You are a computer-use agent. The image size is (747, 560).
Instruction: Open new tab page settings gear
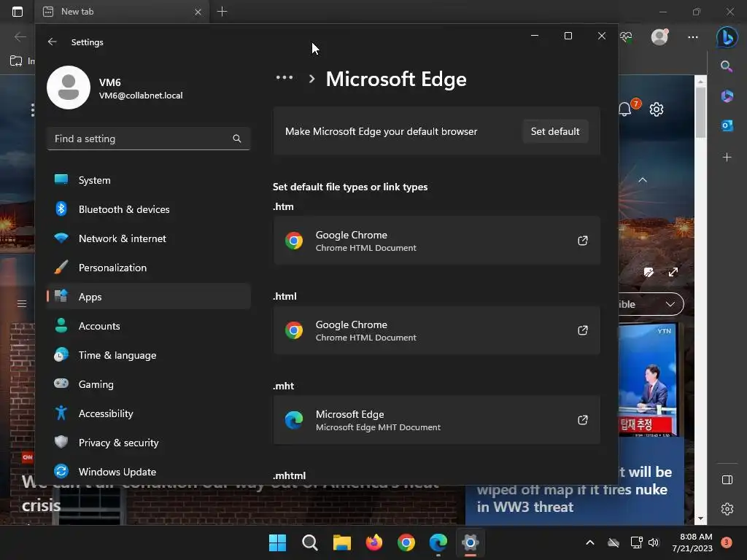pyautogui.click(x=657, y=109)
